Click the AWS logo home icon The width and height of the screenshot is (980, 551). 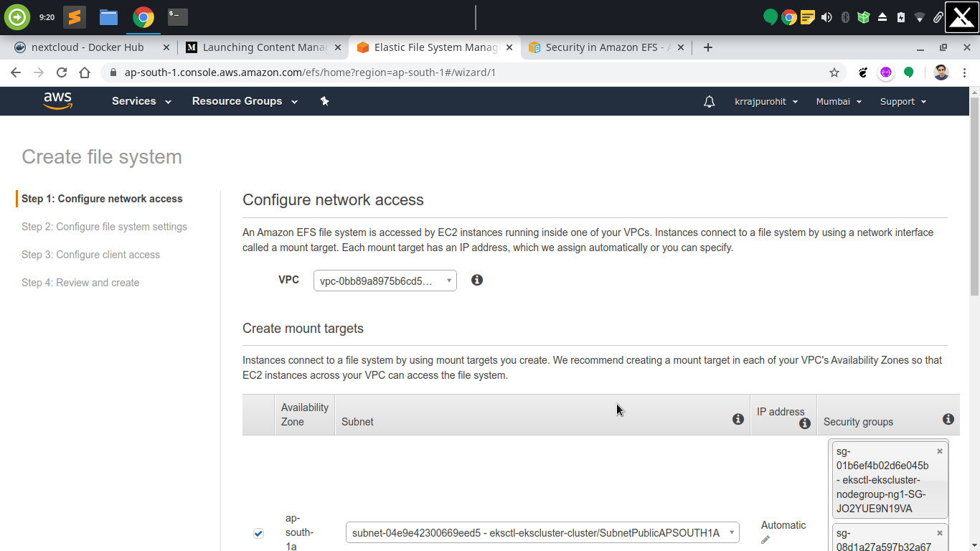point(57,101)
